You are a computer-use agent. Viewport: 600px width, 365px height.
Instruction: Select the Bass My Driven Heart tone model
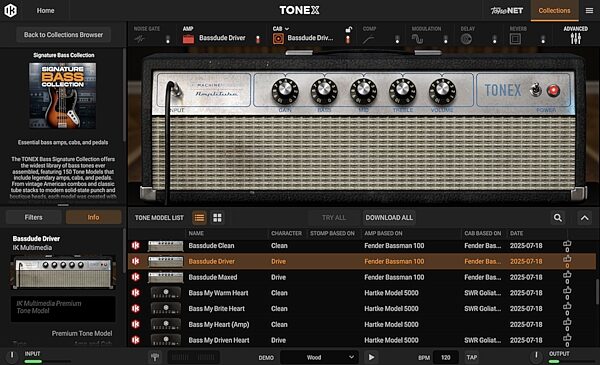tap(362, 340)
